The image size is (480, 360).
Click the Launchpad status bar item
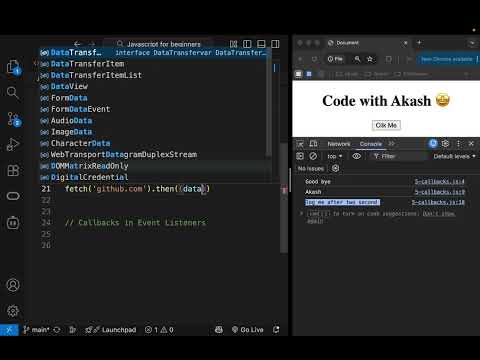(111, 330)
